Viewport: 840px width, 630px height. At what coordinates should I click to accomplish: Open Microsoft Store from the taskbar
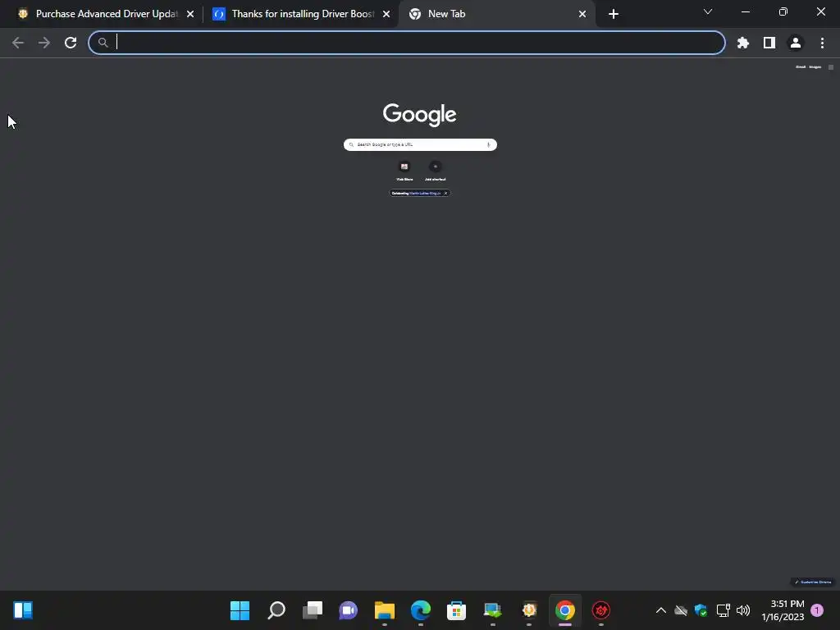[456, 610]
